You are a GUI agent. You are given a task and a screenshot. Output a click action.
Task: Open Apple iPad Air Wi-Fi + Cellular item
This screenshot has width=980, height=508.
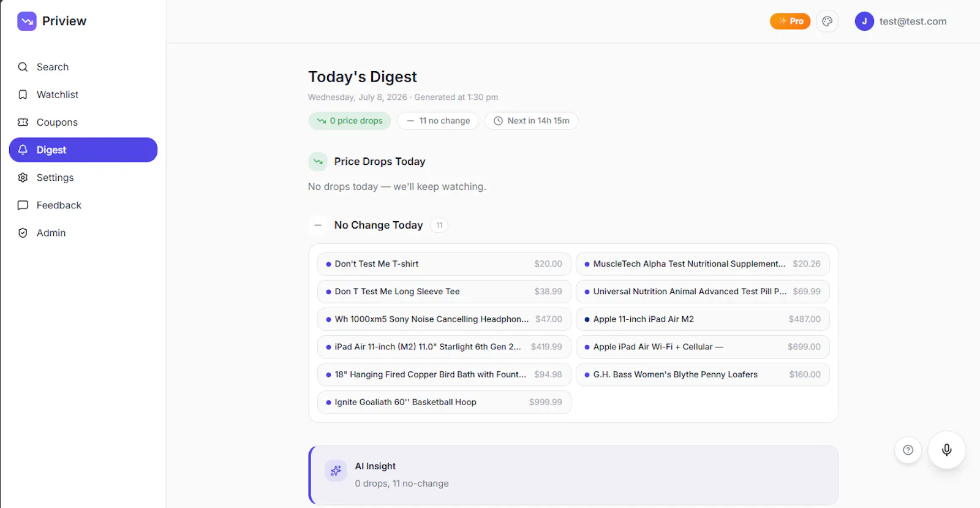coord(703,346)
